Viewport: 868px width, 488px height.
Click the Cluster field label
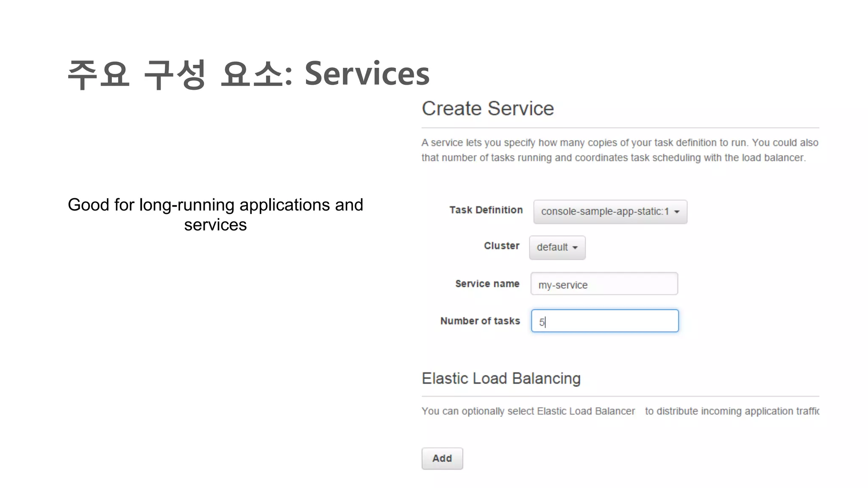tap(501, 246)
